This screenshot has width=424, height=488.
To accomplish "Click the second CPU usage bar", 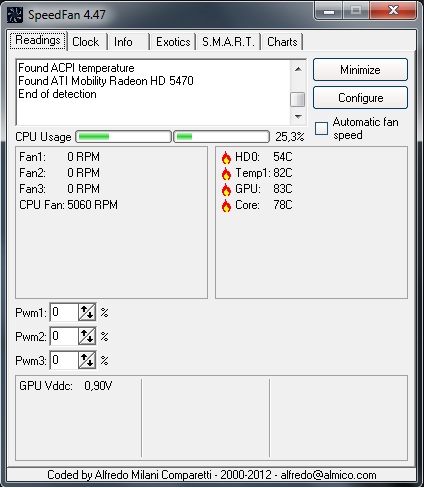I will [221, 137].
